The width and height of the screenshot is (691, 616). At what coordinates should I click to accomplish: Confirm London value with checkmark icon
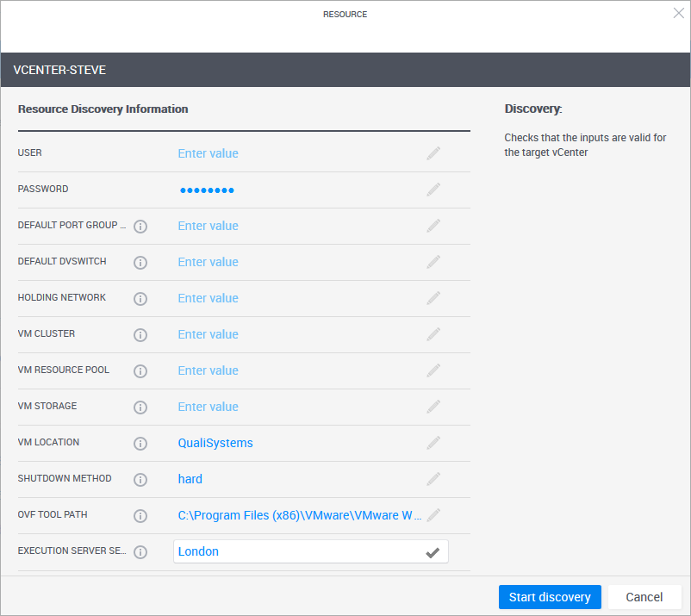tap(433, 552)
